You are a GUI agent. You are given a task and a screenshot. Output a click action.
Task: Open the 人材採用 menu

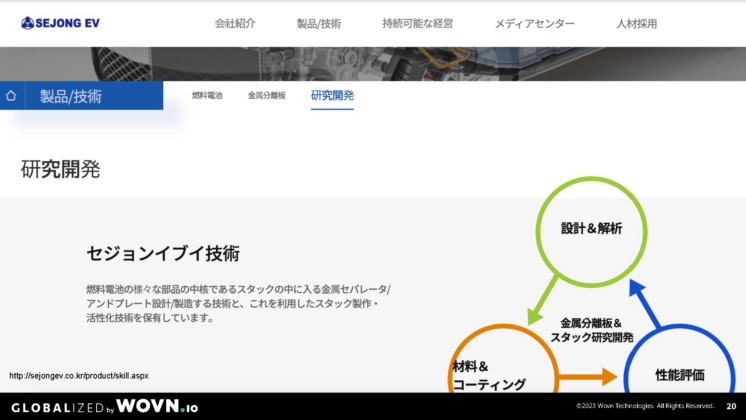tap(637, 23)
